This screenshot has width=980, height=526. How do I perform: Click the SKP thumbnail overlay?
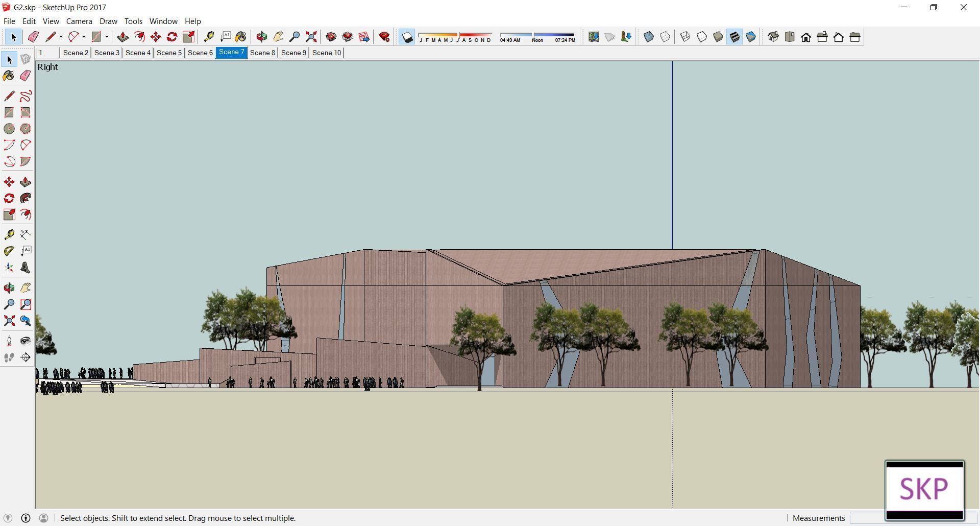[924, 490]
